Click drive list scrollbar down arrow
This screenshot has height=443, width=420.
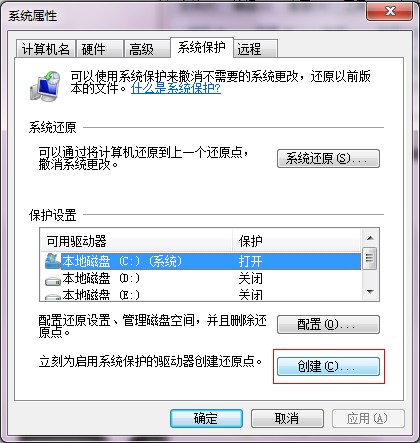(x=370, y=292)
